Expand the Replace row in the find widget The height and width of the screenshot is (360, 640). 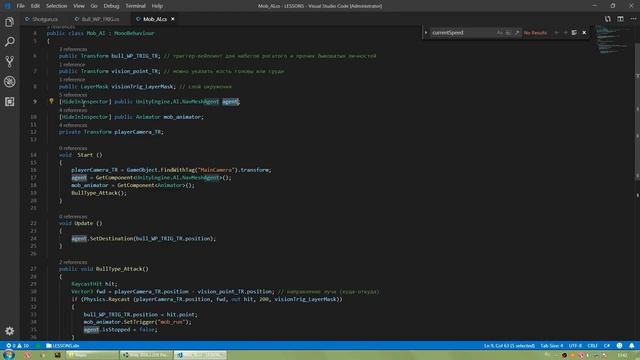coord(426,33)
